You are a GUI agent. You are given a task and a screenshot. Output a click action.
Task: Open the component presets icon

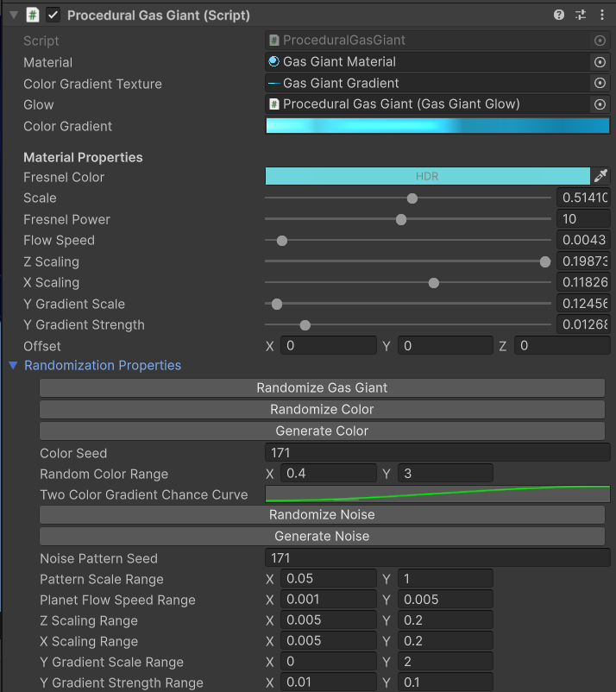point(580,15)
